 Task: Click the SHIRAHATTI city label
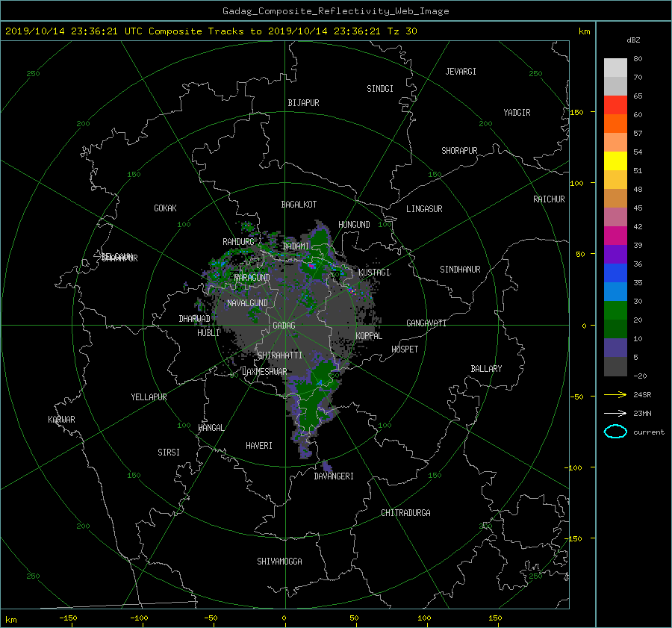tap(280, 355)
